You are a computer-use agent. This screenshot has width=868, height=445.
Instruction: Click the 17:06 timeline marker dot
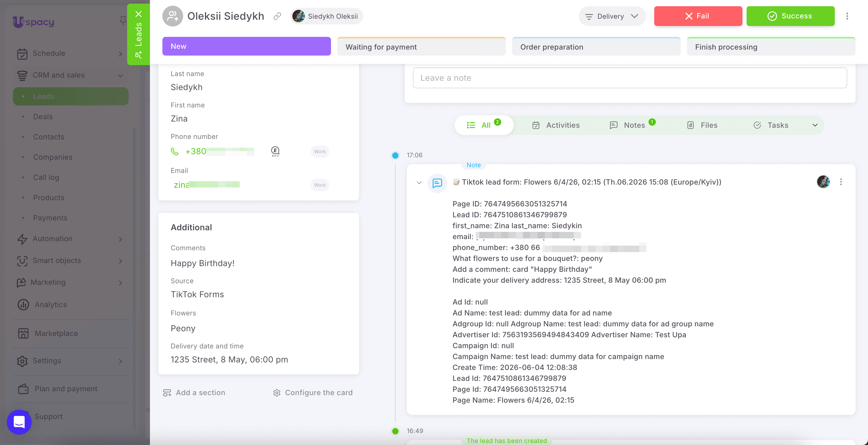click(x=395, y=156)
